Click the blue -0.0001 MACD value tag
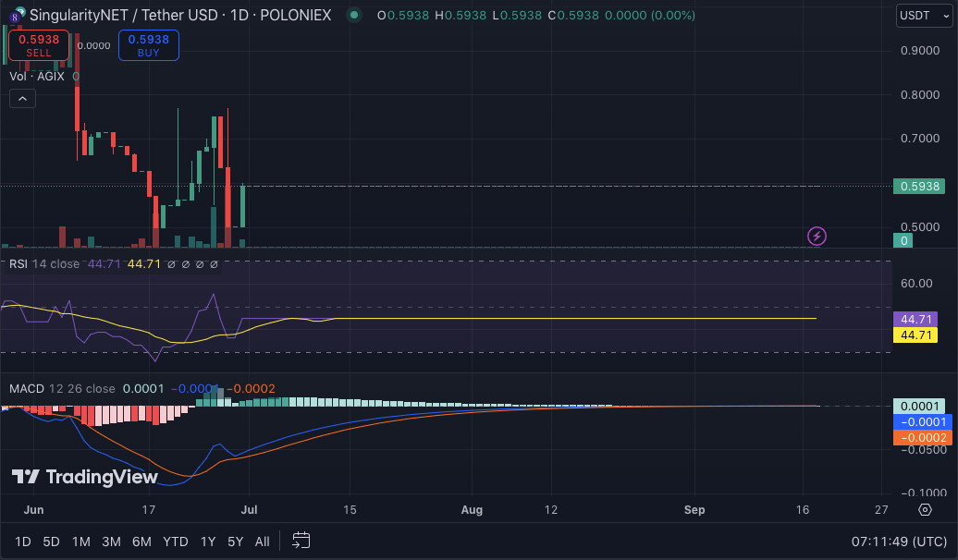958x560 pixels. pyautogui.click(x=923, y=422)
